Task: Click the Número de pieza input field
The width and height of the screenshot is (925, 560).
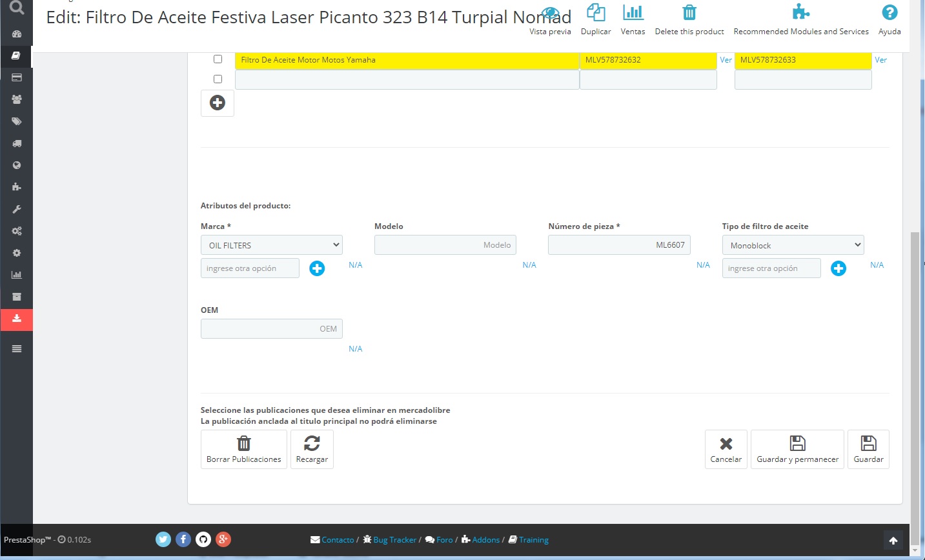Action: pyautogui.click(x=619, y=245)
